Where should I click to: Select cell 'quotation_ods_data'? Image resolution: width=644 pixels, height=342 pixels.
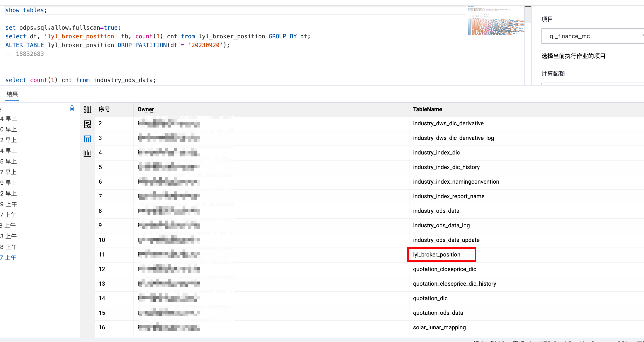tap(438, 313)
